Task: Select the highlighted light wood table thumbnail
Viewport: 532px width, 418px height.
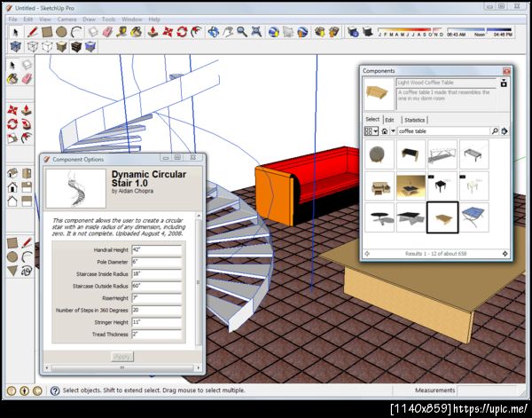Action: click(442, 217)
